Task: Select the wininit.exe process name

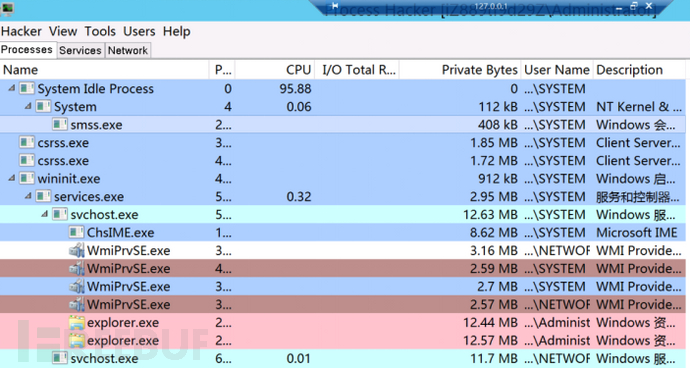Action: 69,178
